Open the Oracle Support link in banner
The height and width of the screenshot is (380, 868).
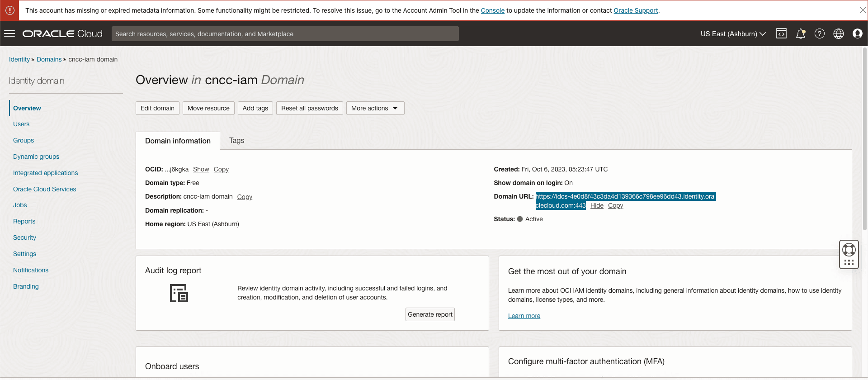tap(636, 10)
